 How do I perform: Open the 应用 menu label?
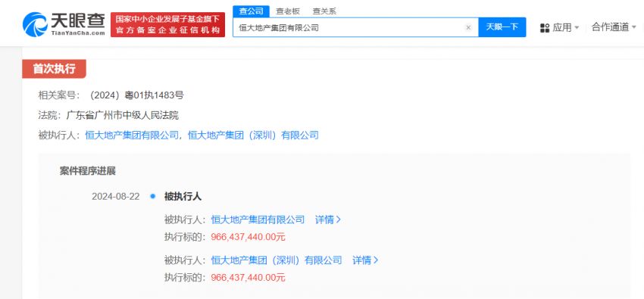point(562,28)
